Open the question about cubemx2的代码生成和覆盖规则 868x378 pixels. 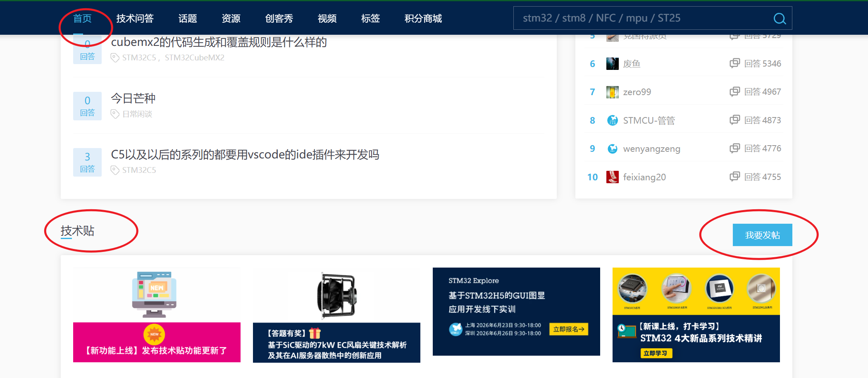219,42
